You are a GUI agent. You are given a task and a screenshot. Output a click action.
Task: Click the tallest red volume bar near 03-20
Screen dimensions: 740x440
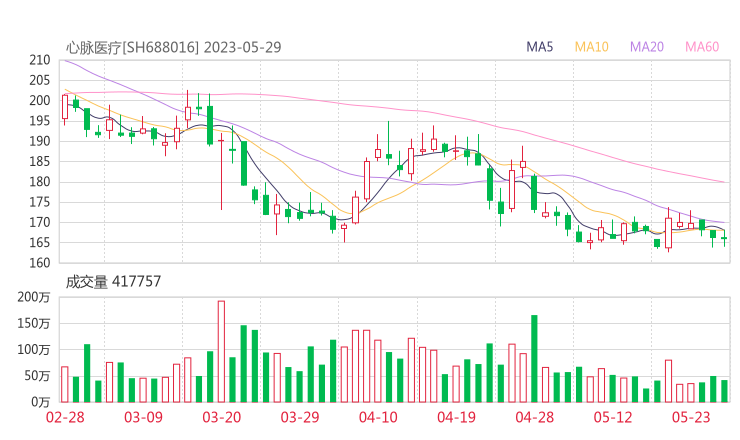tap(221, 352)
